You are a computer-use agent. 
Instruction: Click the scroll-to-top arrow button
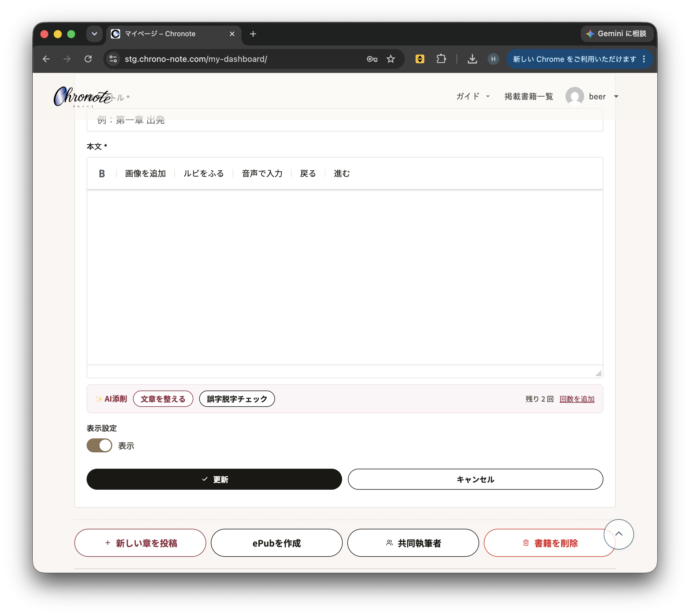click(x=618, y=534)
